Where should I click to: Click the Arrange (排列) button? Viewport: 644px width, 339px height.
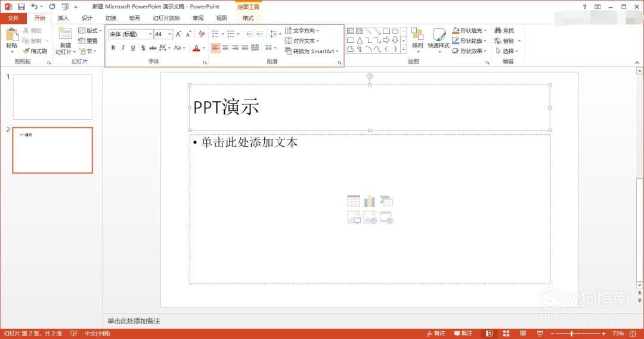(x=417, y=40)
